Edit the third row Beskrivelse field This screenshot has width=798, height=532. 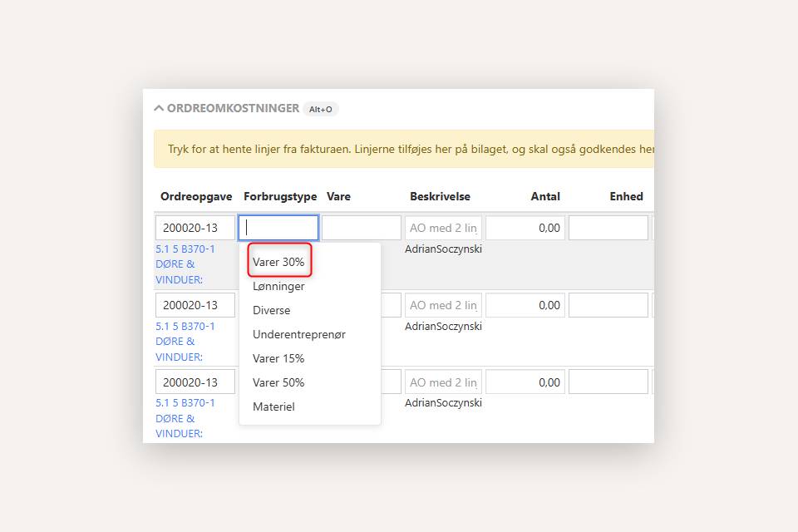tap(444, 382)
